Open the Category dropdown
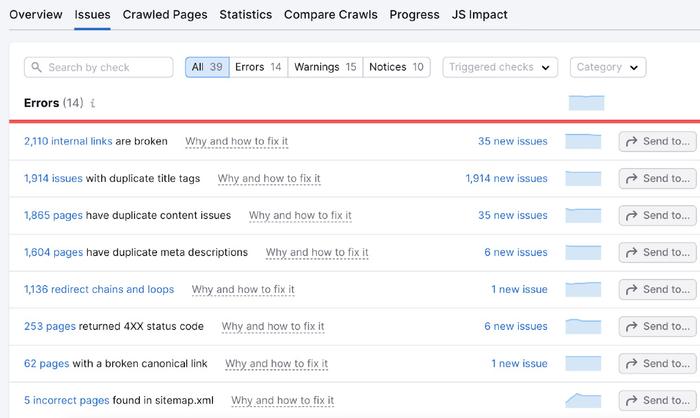The image size is (700, 418). (x=608, y=67)
